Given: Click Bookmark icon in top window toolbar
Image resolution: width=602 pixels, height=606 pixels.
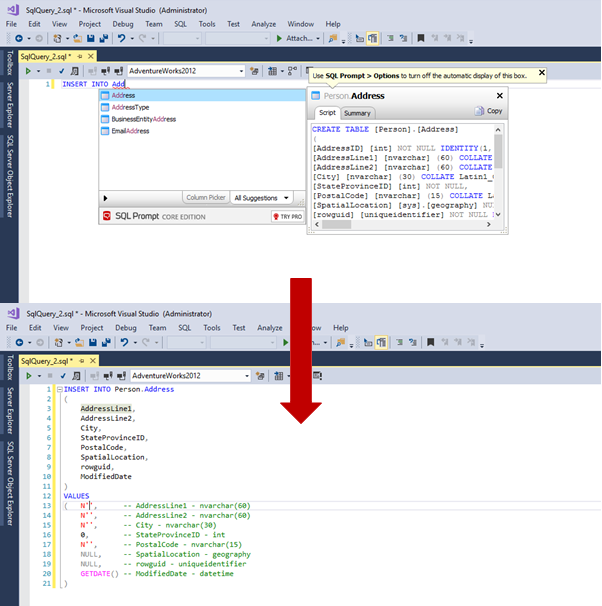Looking at the screenshot, I should tap(421, 38).
